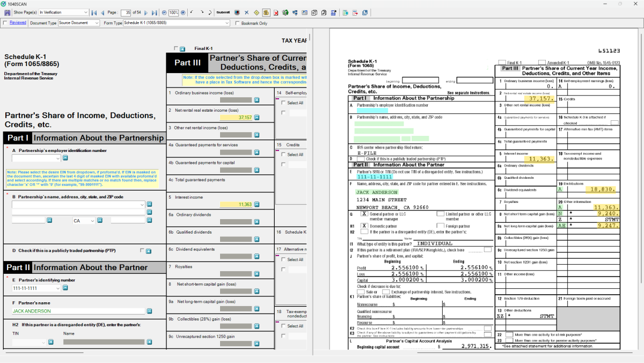Enable the Bookmark Only checkbox
Screen dimensions: 644x363
(238, 23)
